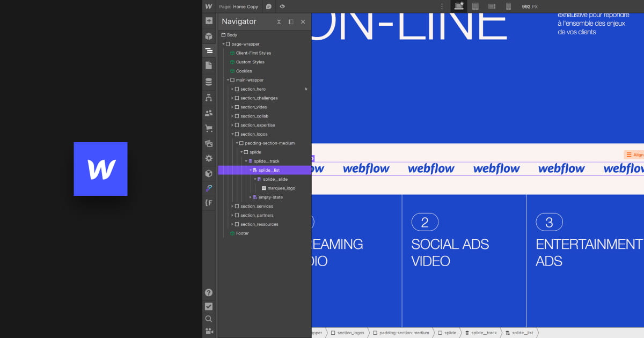Open site Settings gear in sidebar
The height and width of the screenshot is (338, 644).
pos(209,158)
